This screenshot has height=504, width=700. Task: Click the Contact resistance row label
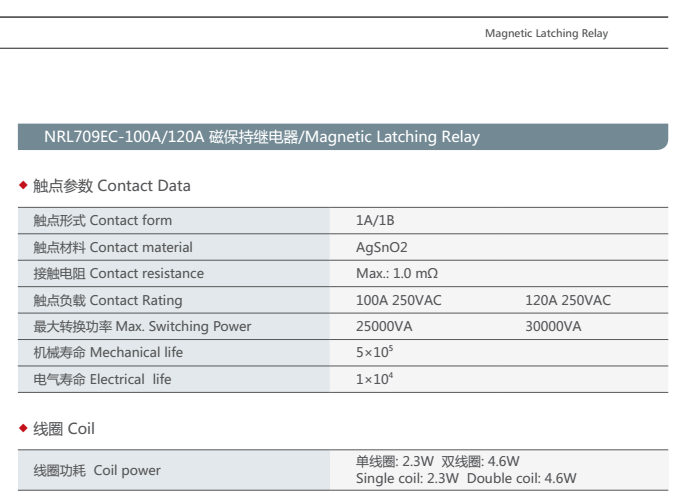pyautogui.click(x=118, y=273)
